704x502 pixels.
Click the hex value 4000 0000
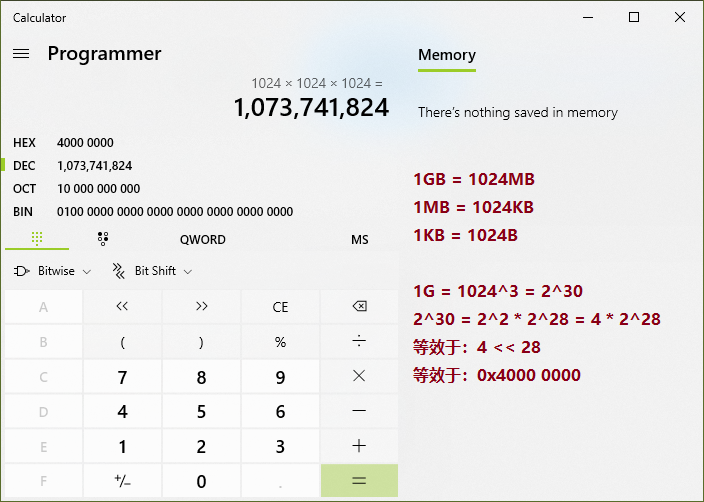(x=85, y=143)
